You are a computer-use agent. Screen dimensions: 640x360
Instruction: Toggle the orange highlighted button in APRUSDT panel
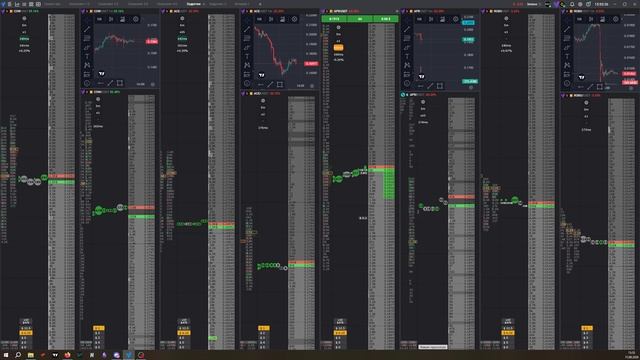(338, 48)
